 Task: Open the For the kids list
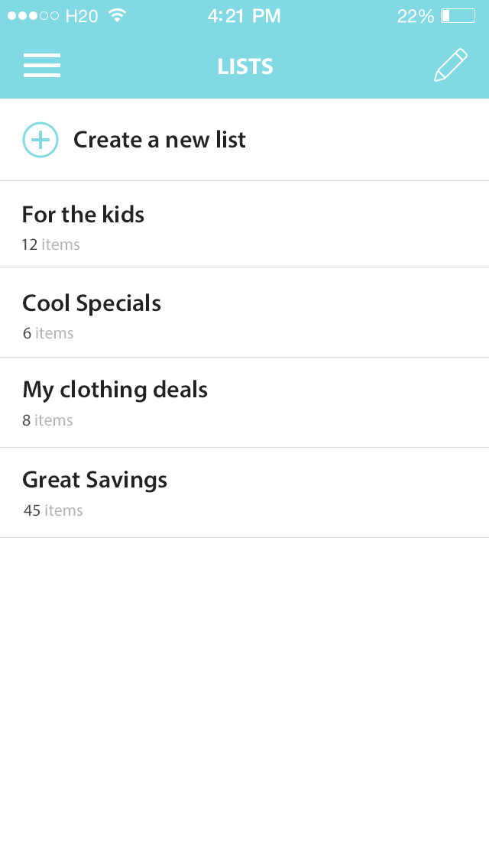[x=83, y=215]
